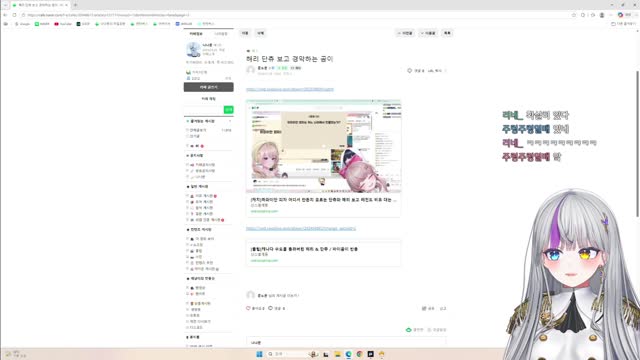The image size is (640, 360).
Task: Click the heart like icon below post
Action: pyautogui.click(x=248, y=308)
